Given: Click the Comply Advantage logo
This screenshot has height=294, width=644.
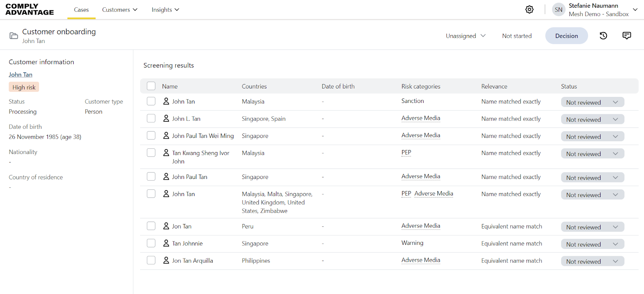Looking at the screenshot, I should pos(30,10).
